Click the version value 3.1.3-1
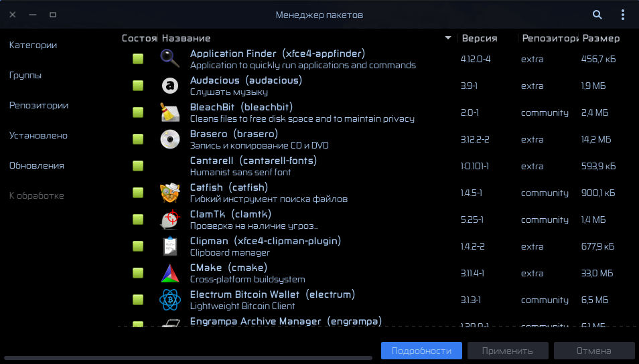This screenshot has width=639, height=364. tap(471, 300)
